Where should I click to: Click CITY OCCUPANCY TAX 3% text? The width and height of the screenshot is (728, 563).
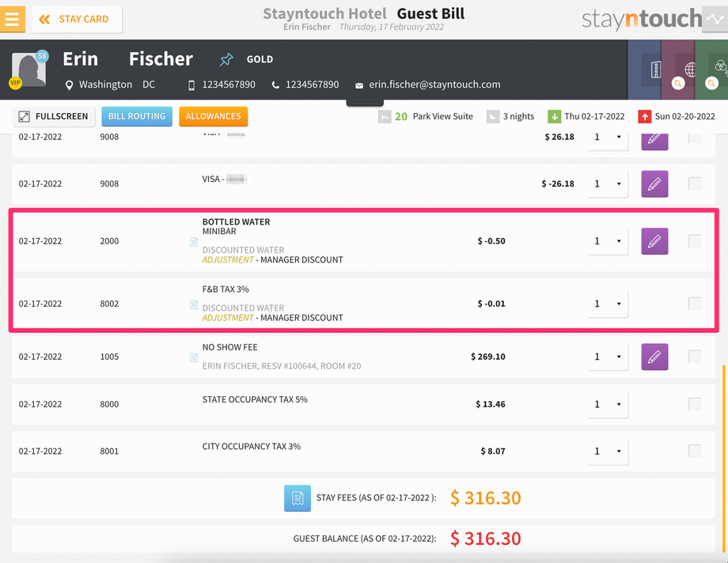(x=252, y=447)
